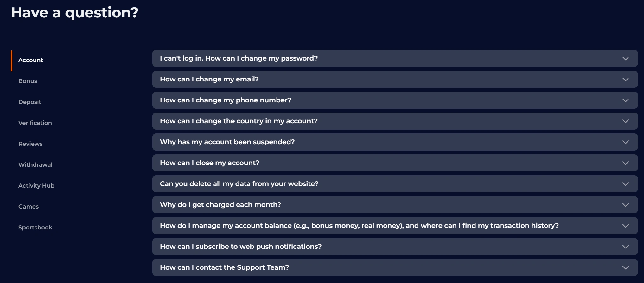Expand the account balance management question
Screen dimensions: 644x283
395,225
